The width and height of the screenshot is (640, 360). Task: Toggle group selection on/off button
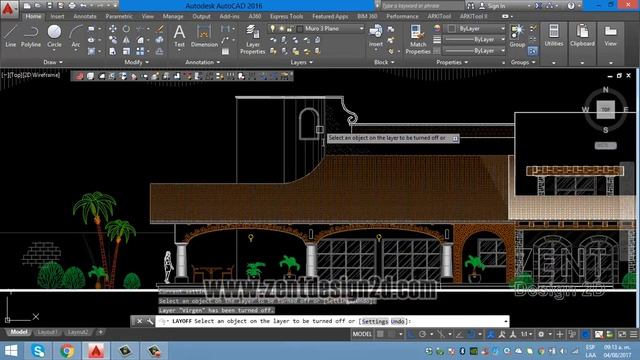533,51
